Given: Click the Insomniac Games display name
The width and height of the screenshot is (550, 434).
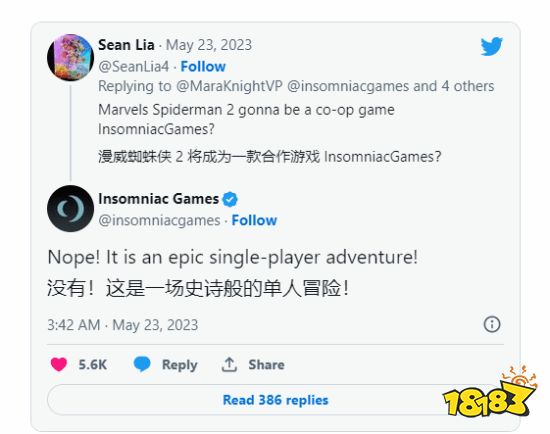Looking at the screenshot, I should (159, 199).
